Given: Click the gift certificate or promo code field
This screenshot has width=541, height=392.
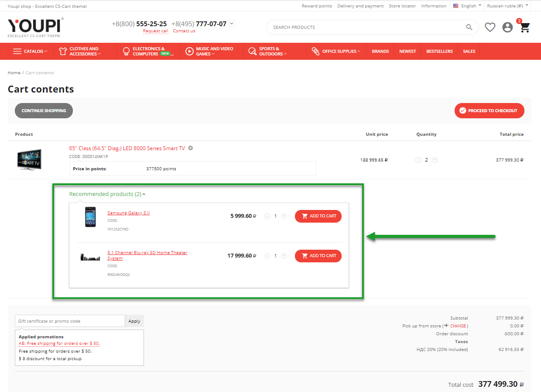Looking at the screenshot, I should click(x=70, y=321).
